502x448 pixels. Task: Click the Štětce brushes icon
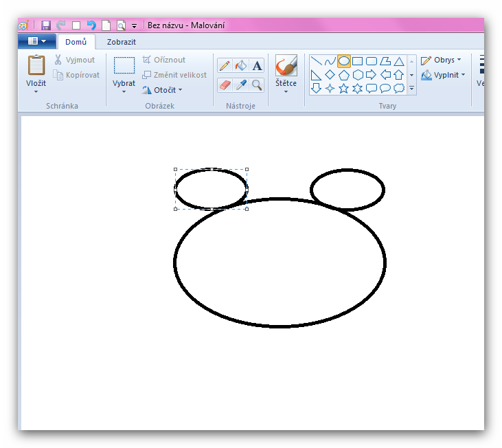[286, 65]
